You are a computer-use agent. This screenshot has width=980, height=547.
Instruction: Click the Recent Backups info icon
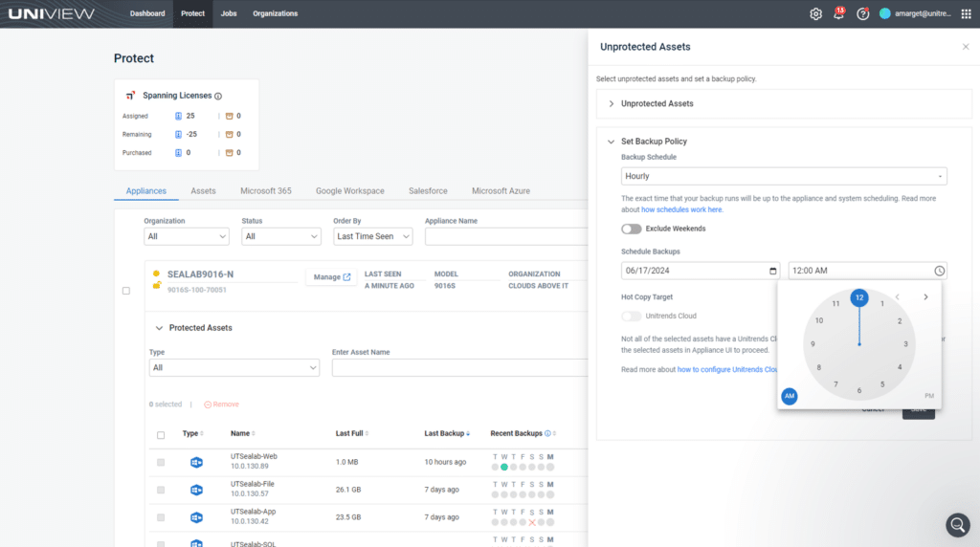547,433
